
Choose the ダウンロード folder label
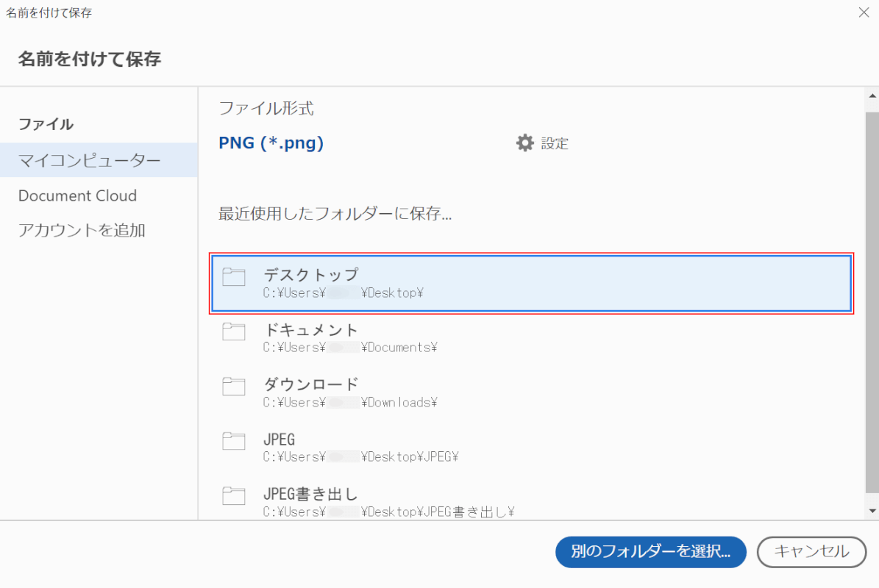311,384
